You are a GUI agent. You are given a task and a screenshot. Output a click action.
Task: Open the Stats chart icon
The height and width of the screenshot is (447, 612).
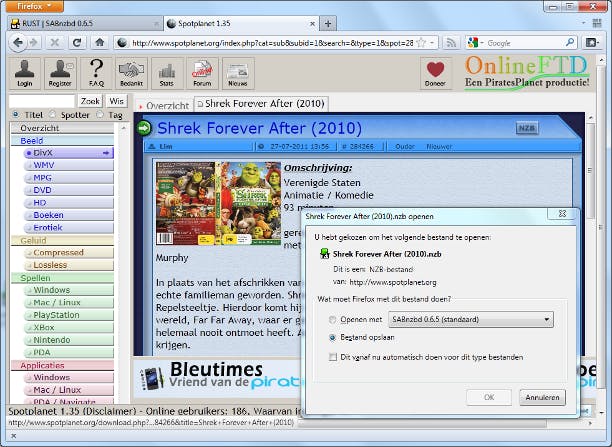click(167, 73)
